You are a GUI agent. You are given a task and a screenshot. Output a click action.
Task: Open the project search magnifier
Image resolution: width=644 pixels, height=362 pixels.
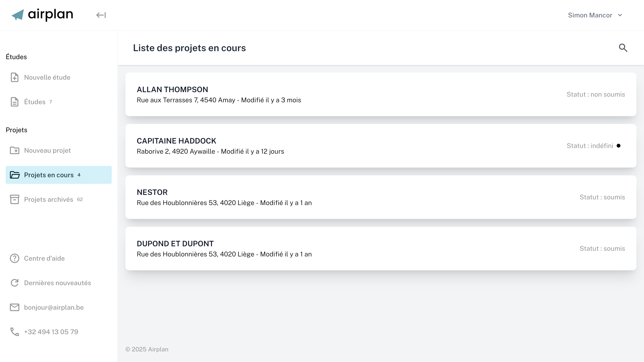tap(623, 48)
